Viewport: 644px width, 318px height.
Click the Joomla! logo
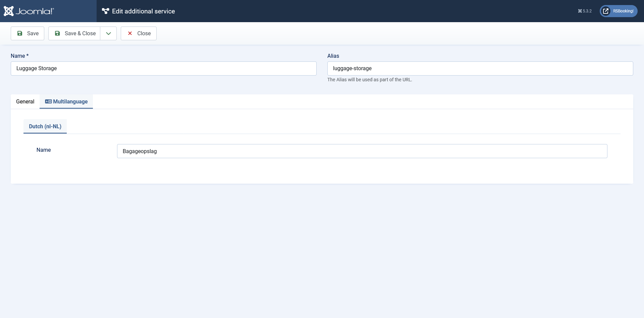29,11
